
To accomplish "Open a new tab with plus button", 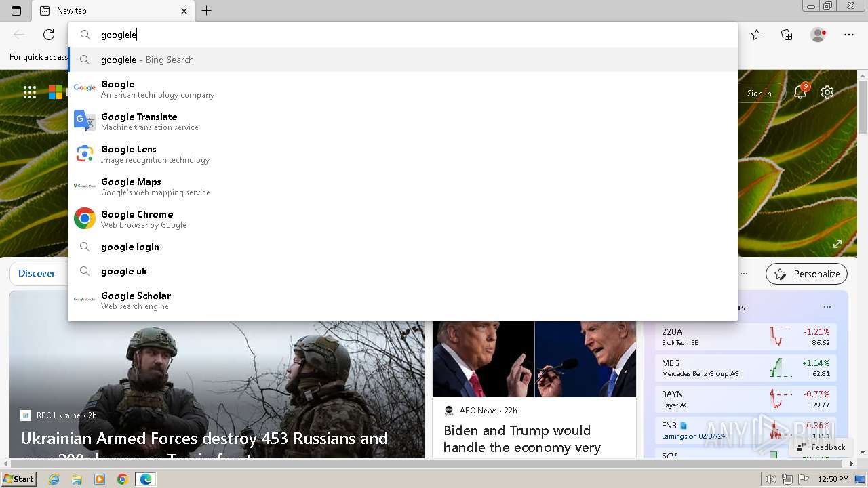I will pos(207,11).
